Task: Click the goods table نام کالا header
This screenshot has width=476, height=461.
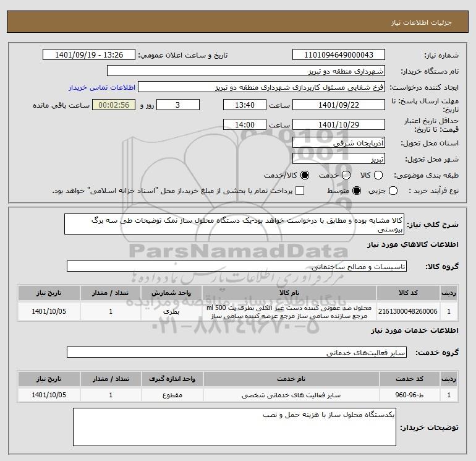Action: [289, 293]
